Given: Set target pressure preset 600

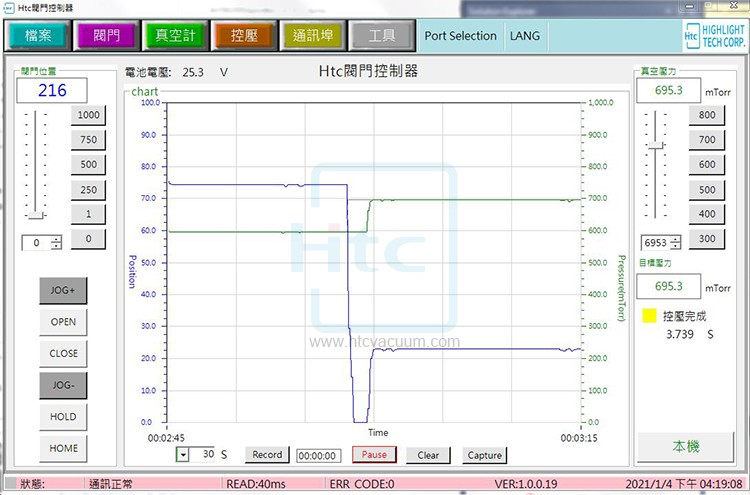Looking at the screenshot, I should pos(706,165).
